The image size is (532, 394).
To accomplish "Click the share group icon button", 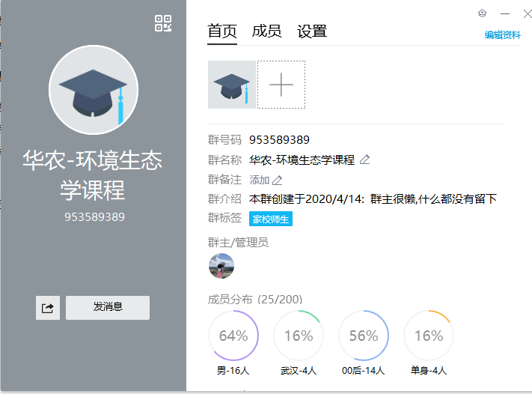I will [x=48, y=308].
